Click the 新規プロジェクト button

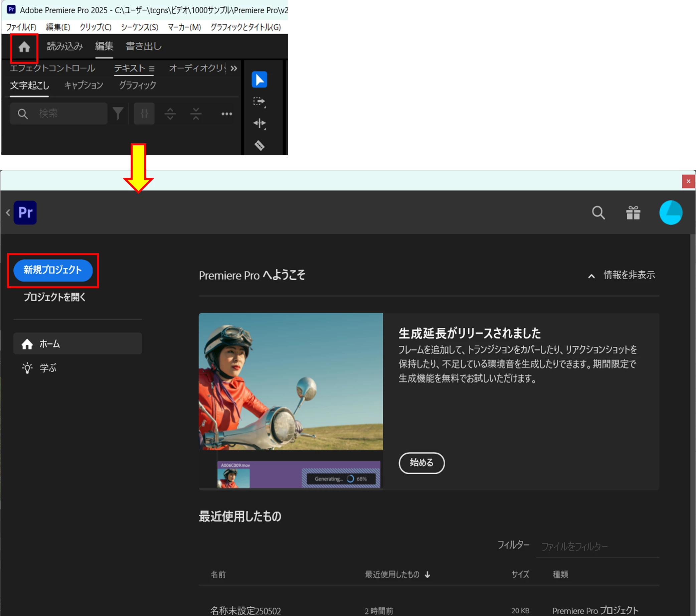[x=53, y=270]
